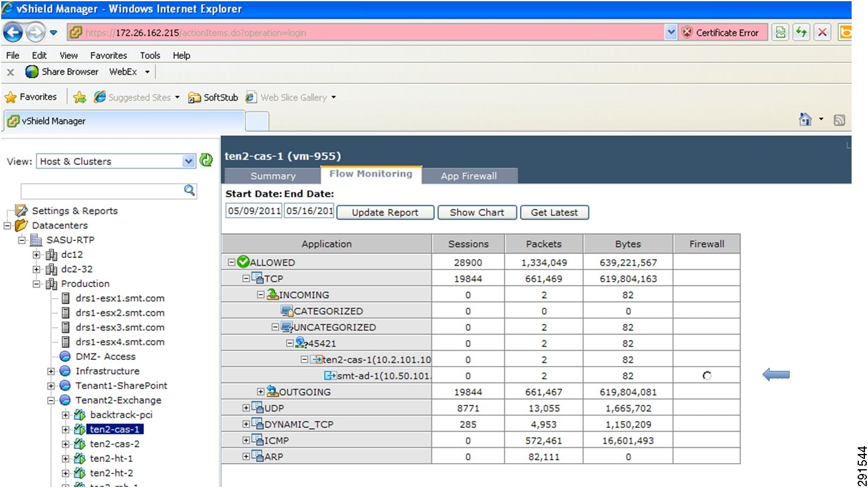Expand the OUTGOING traffic row
The height and width of the screenshot is (488, 868).
point(261,392)
